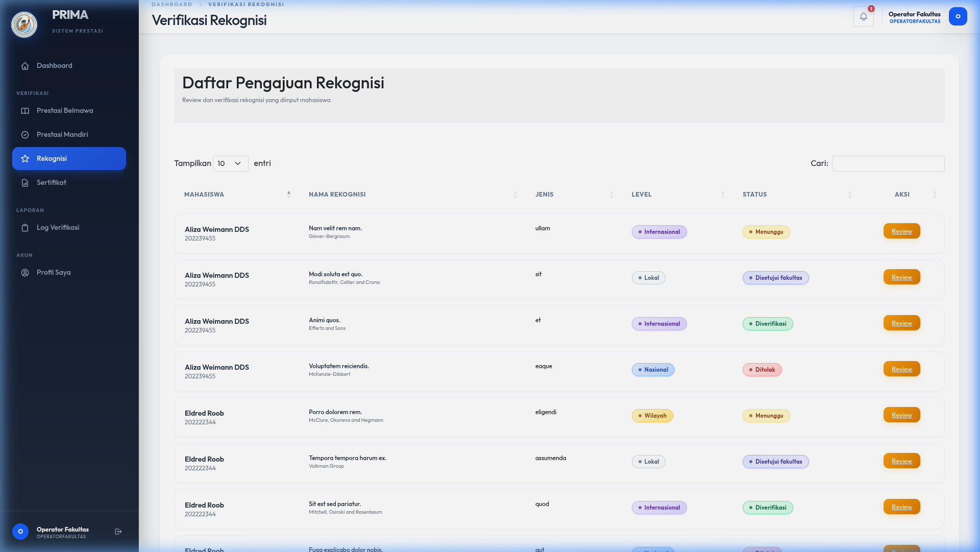Click the logout icon in sidebar footer
The height and width of the screenshot is (552, 980).
point(118,532)
